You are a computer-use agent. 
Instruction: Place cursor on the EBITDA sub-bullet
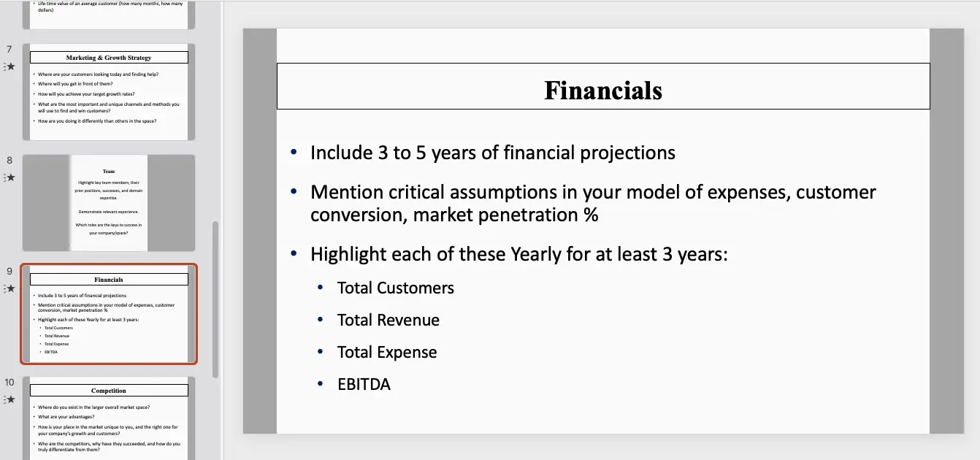364,384
